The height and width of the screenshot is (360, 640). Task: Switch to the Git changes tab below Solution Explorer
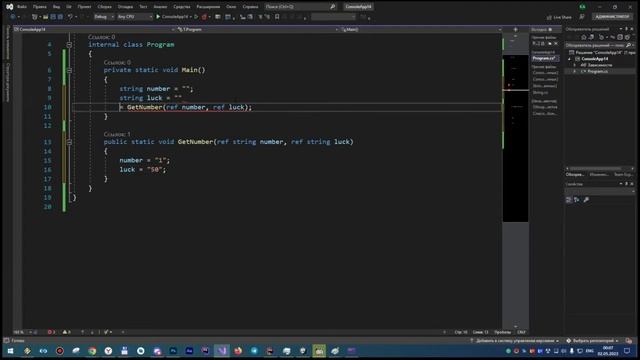pos(599,175)
